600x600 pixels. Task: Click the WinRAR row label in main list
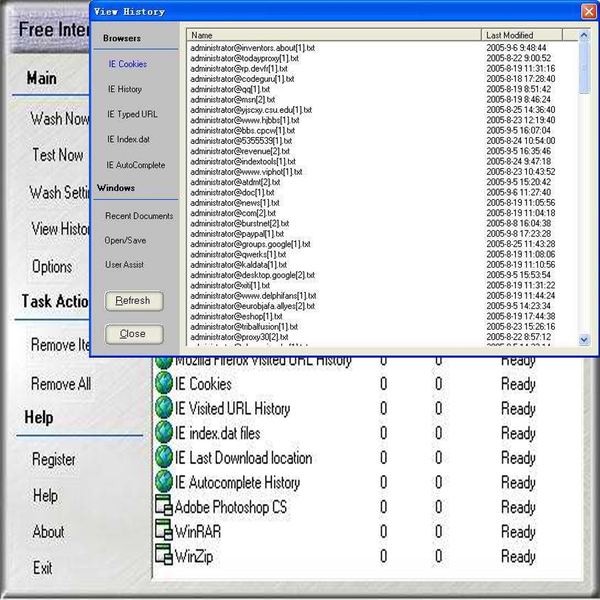coord(198,532)
